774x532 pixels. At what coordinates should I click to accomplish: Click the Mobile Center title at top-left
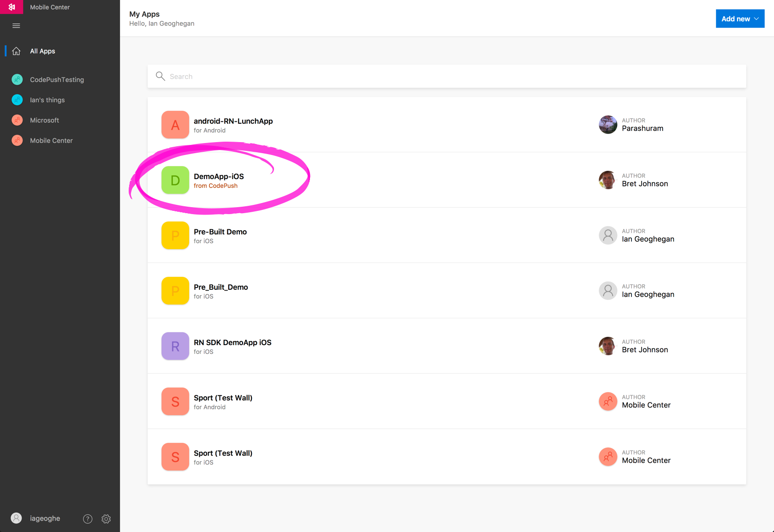pos(50,7)
